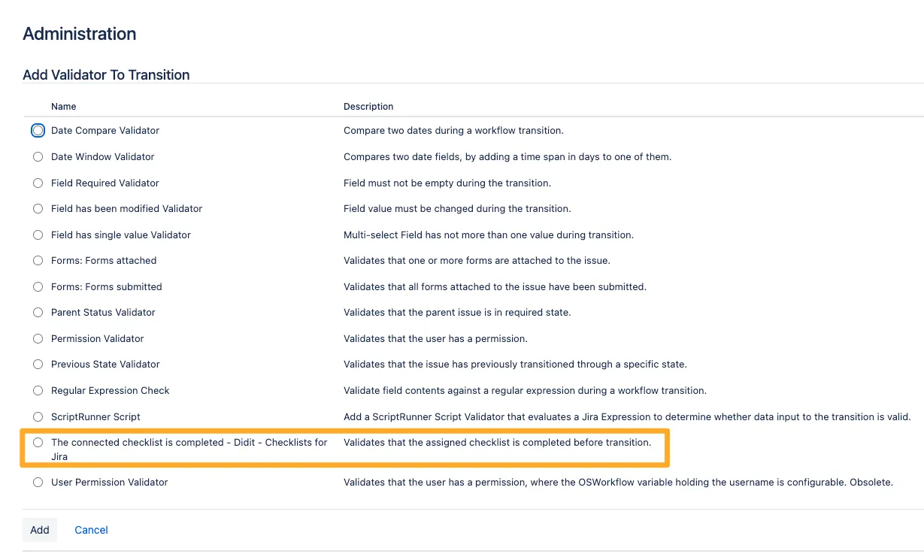Click the Add Validator To Transition heading
The image size is (924, 560).
tap(106, 75)
